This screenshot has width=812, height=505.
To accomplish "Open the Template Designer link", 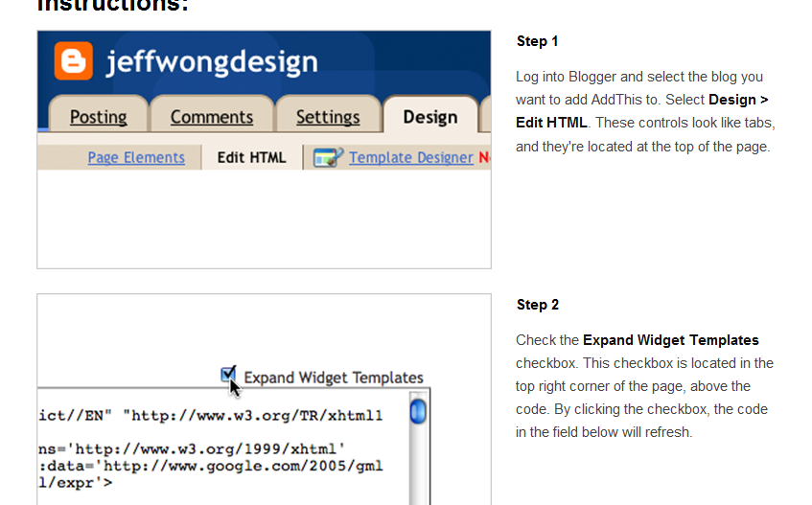I will pos(410,157).
